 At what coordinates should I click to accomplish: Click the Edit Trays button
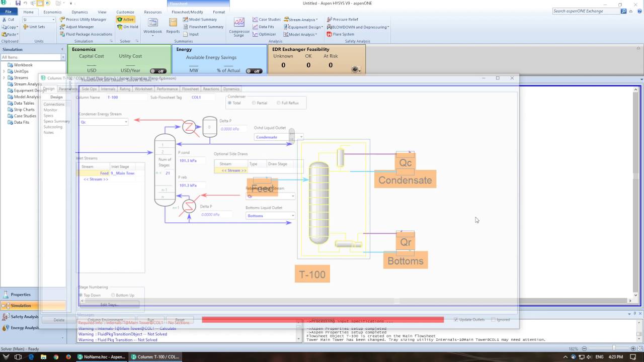pyautogui.click(x=109, y=305)
